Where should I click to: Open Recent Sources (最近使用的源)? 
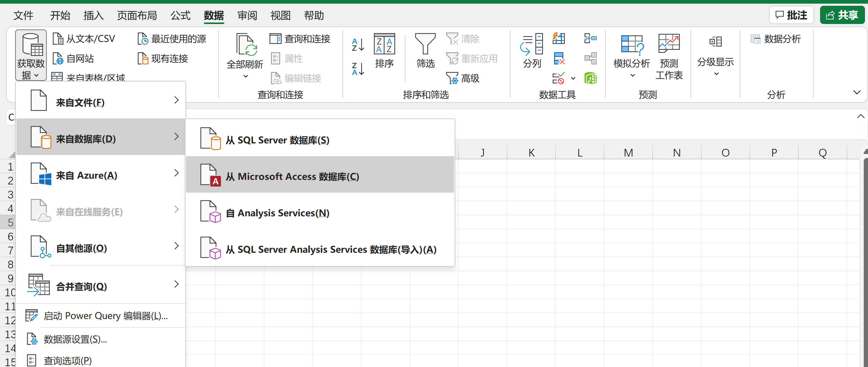tap(172, 39)
